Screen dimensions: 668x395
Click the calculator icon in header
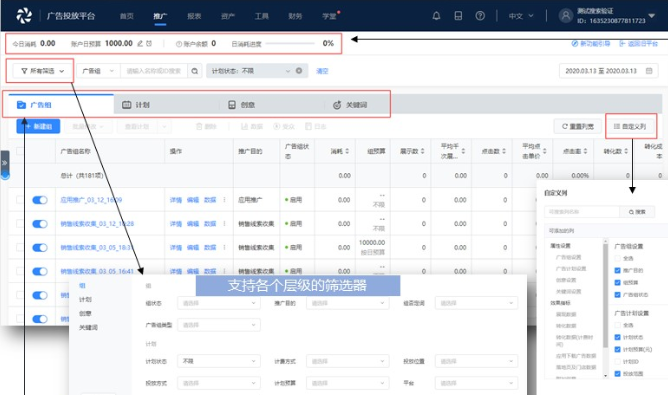coord(458,16)
